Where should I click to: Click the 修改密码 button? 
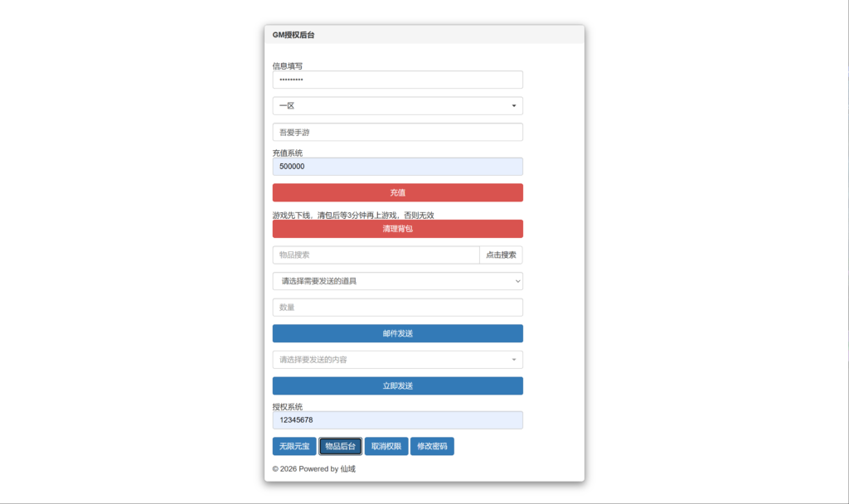pyautogui.click(x=432, y=447)
